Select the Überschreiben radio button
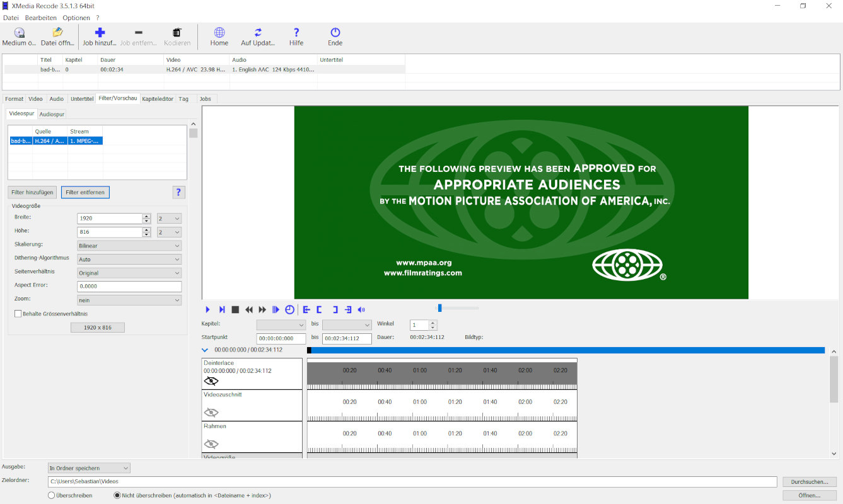 52,495
